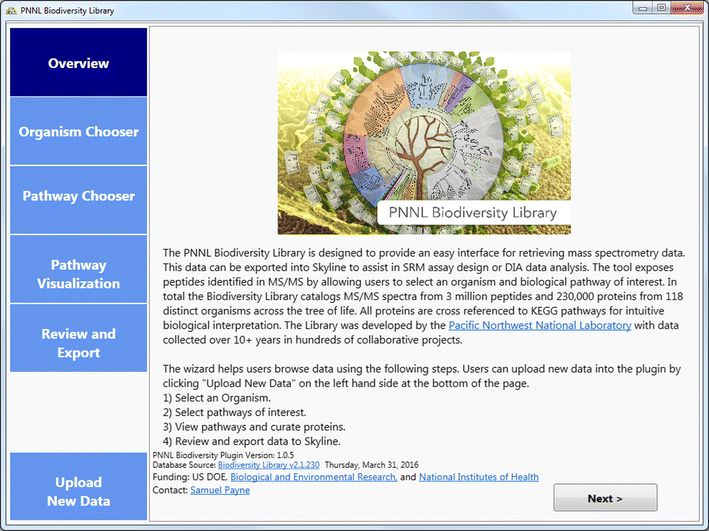Image resolution: width=709 pixels, height=531 pixels.
Task: Click the 'Database Source:' label
Action: [184, 465]
